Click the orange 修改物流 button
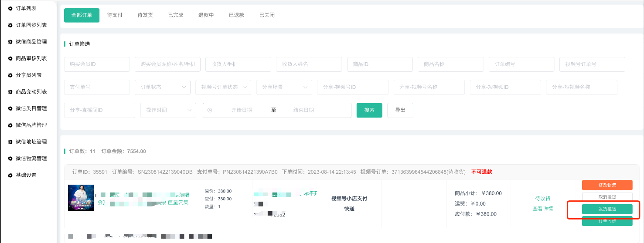The image size is (644, 243). pos(607,185)
